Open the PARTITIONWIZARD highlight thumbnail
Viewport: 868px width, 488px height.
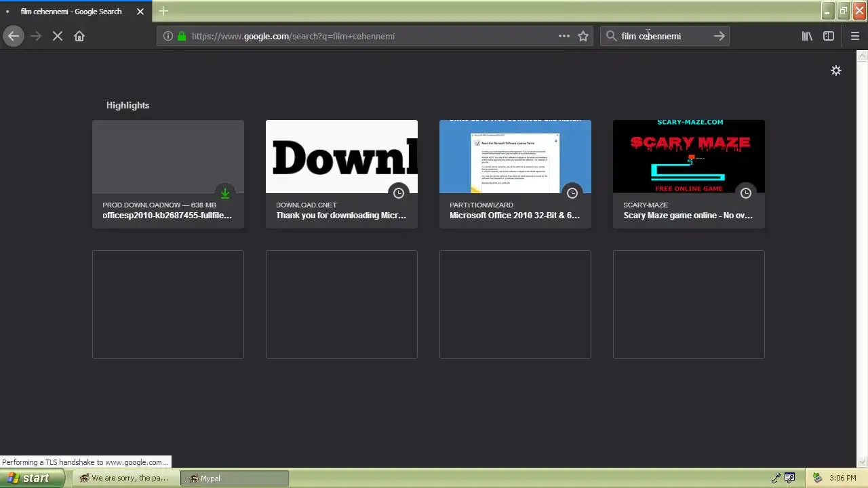[515, 157]
